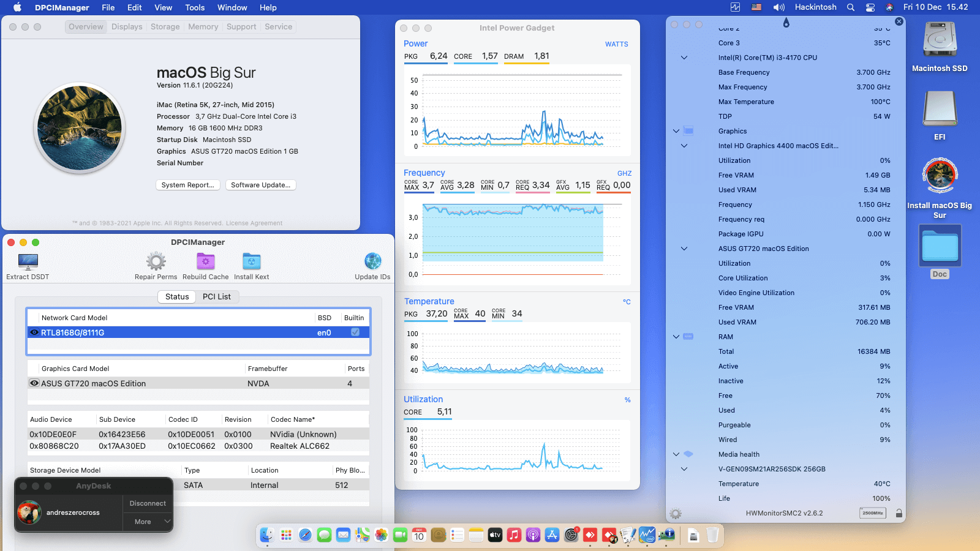This screenshot has height=551, width=980.
Task: Click the water droplet icon in HWMonitorSMC2
Action: (786, 22)
